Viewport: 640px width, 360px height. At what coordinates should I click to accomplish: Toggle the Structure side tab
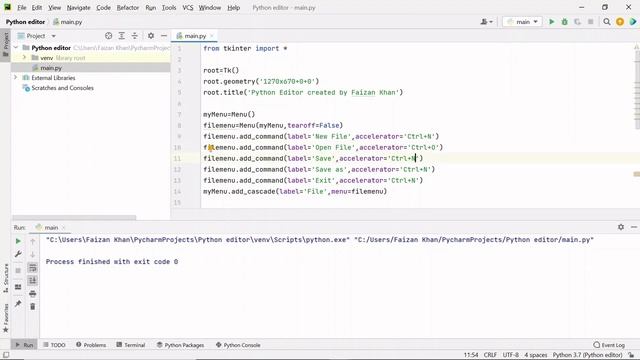click(x=5, y=278)
